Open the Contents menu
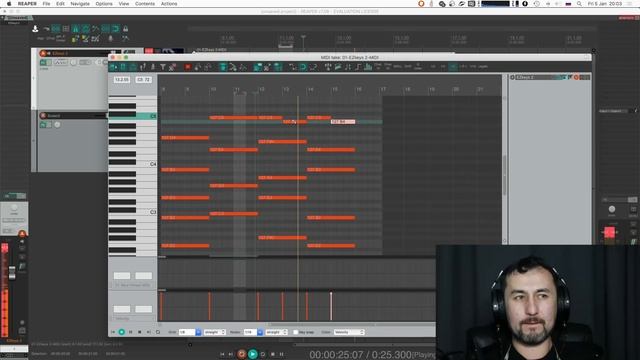Viewport: 640px width, 360px height. pos(145,4)
